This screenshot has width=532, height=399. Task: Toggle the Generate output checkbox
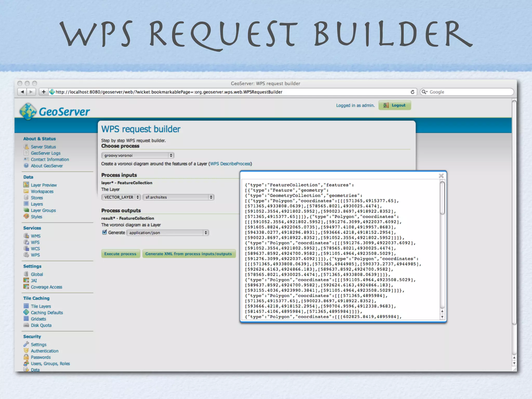click(105, 232)
